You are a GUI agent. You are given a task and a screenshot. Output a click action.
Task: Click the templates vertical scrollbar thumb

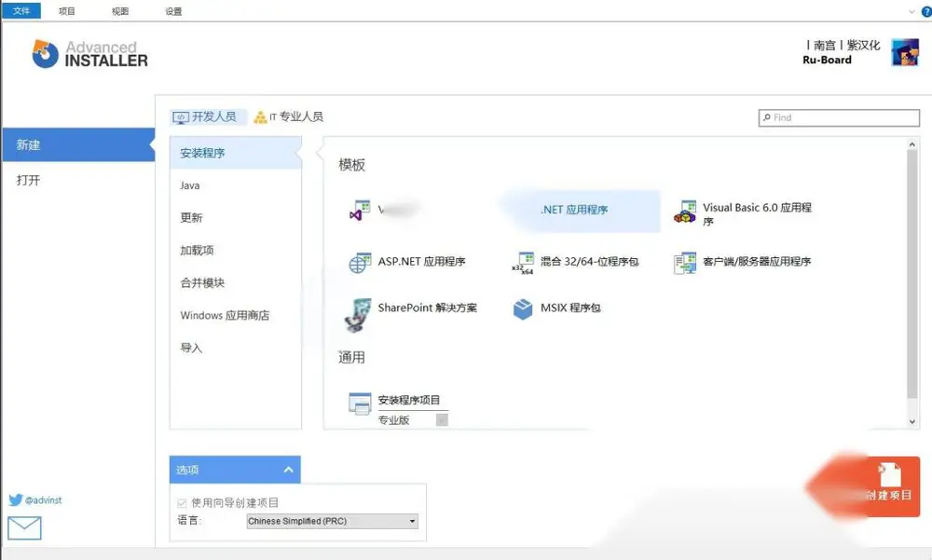pos(911,273)
